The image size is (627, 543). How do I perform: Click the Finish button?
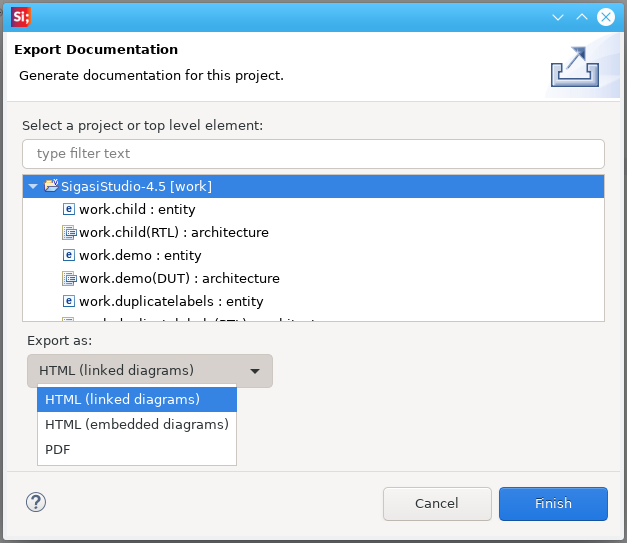(x=553, y=503)
